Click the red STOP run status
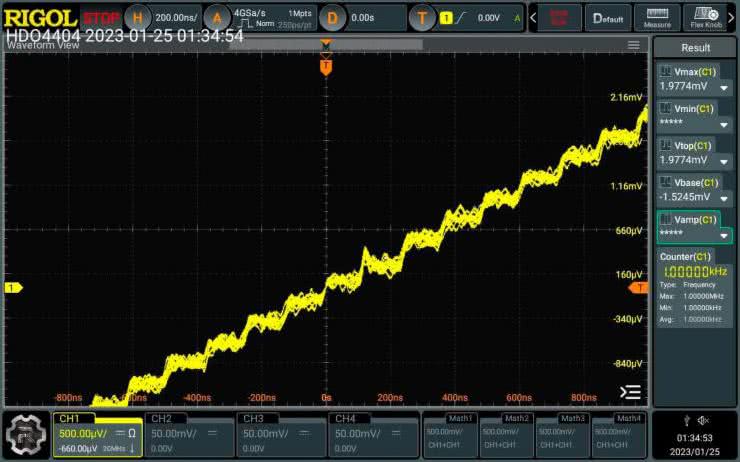This screenshot has width=740, height=462. [99, 18]
